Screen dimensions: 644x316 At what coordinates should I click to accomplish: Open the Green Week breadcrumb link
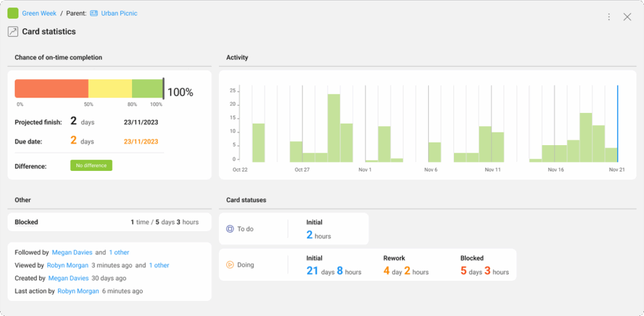click(x=39, y=13)
